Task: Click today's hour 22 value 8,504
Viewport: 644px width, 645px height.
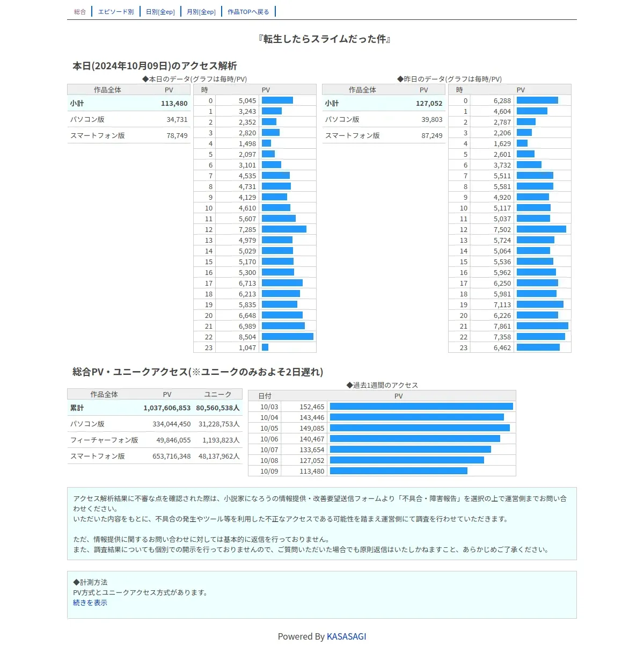Action: (247, 337)
